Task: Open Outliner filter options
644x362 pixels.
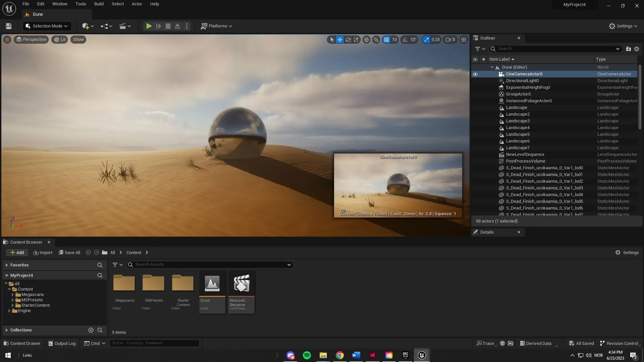Action: coord(480,49)
